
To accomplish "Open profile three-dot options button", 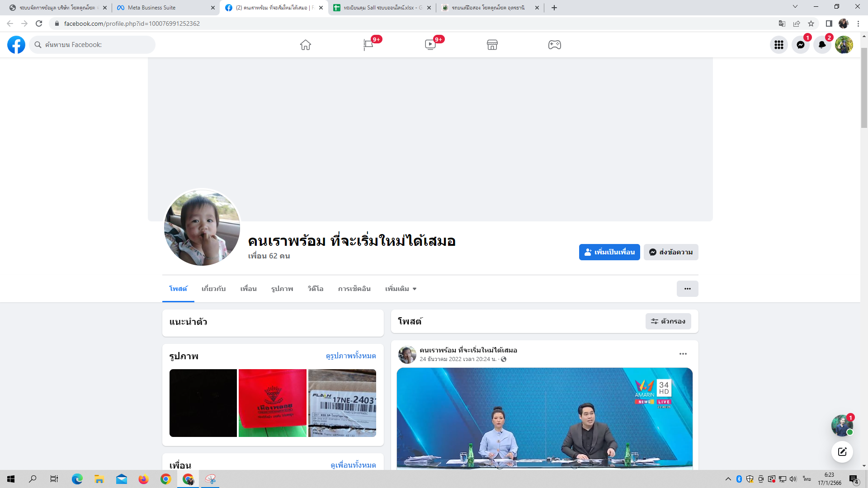I will click(687, 289).
